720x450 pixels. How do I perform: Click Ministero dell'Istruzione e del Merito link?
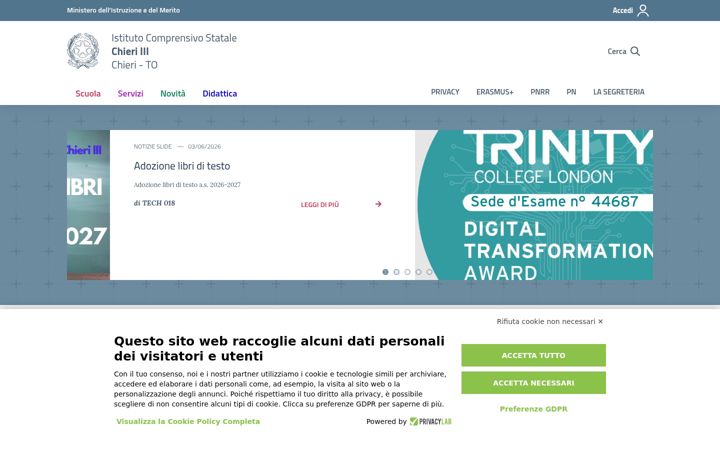(123, 10)
